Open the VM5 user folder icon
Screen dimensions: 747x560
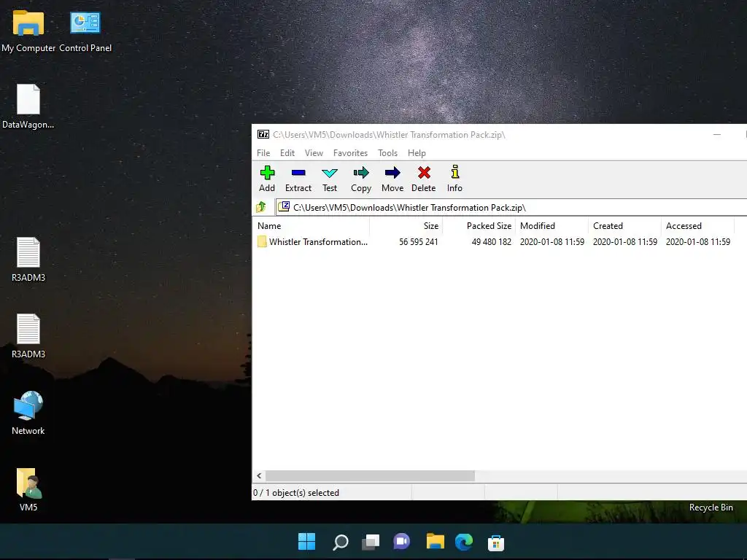click(28, 489)
